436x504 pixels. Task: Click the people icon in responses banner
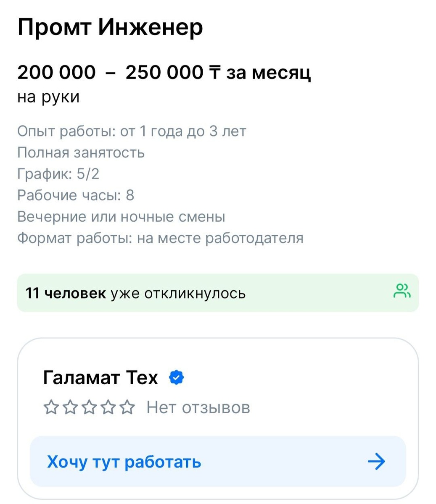[x=402, y=291]
